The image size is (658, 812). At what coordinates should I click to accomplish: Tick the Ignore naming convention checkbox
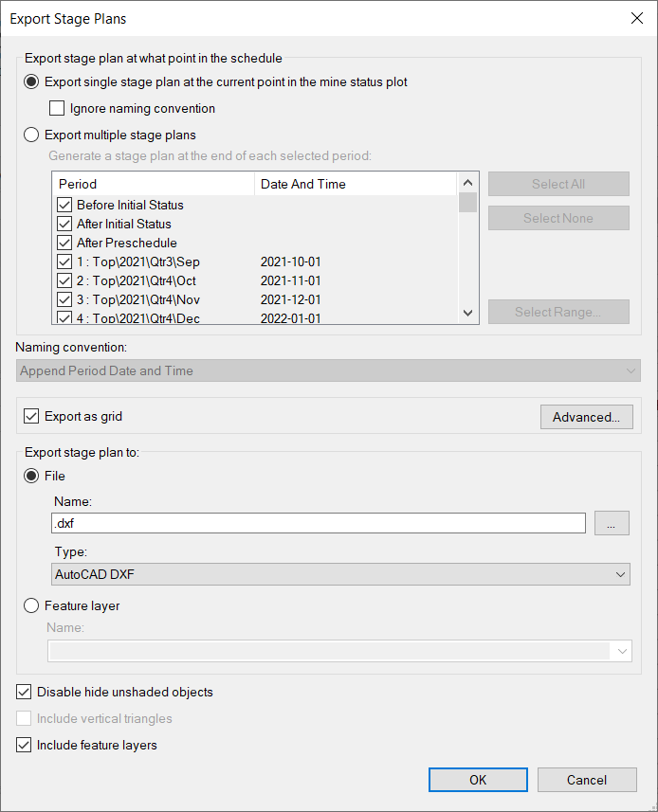57,108
